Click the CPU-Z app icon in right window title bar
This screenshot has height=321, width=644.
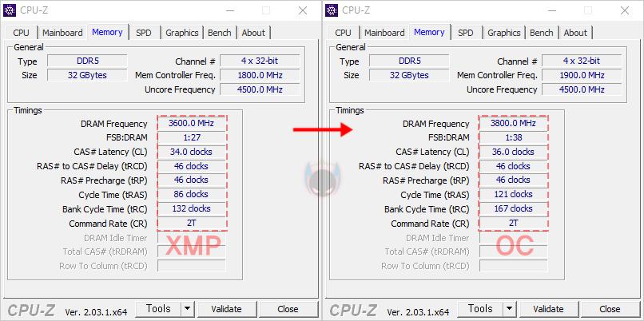[332, 10]
